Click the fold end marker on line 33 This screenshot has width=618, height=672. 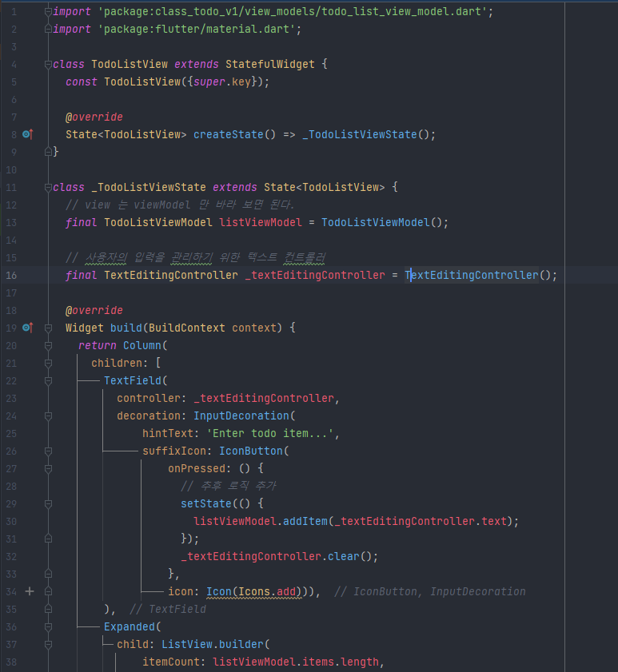(x=49, y=574)
